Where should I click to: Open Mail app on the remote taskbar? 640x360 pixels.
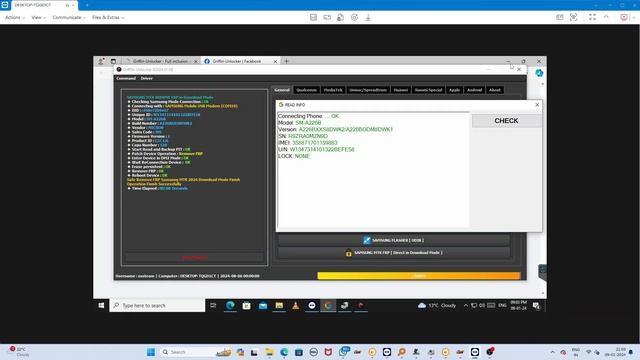pos(263,305)
